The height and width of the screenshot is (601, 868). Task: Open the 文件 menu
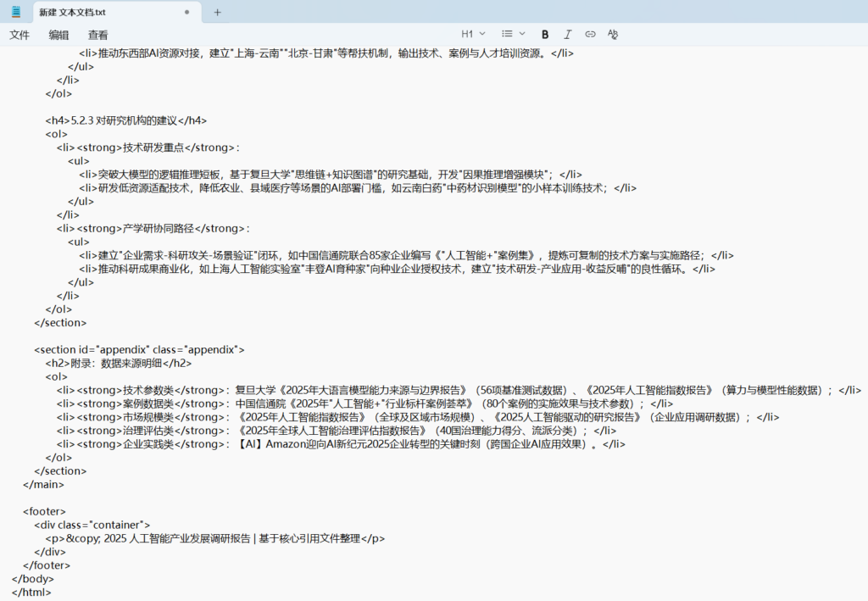[19, 35]
